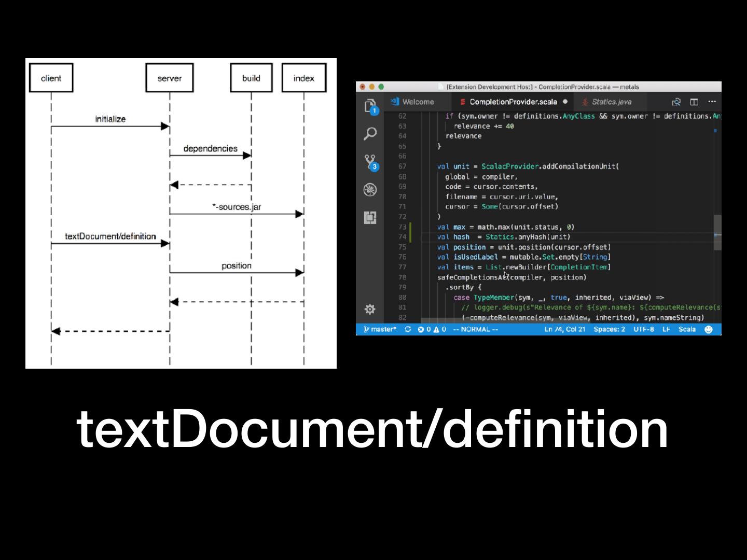
Task: Open the editor's More Actions ellipsis menu
Action: [712, 102]
